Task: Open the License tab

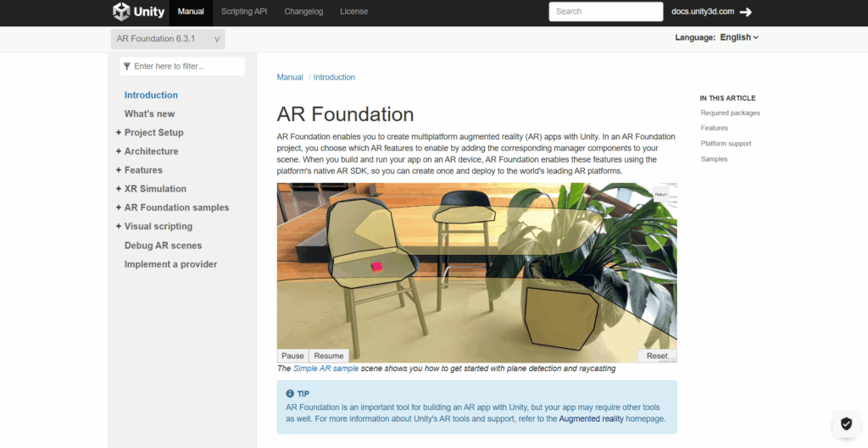Action: tap(353, 11)
